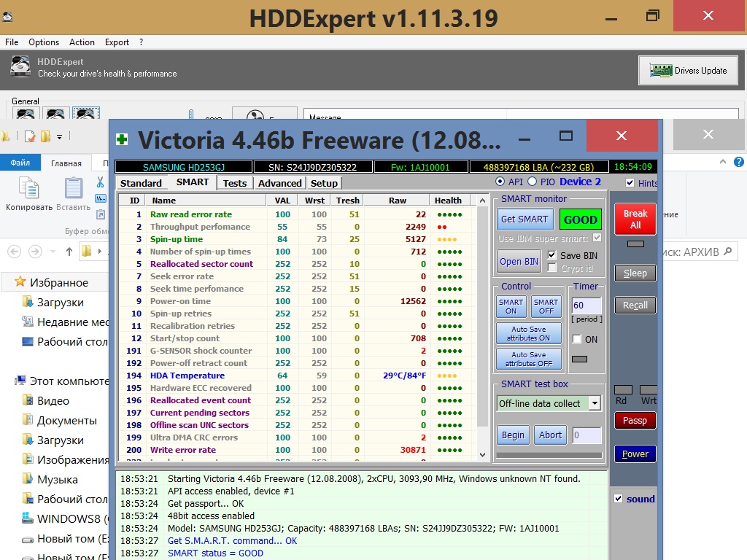747x560 pixels.
Task: Go forward in Explorer navigation
Action: click(x=35, y=251)
